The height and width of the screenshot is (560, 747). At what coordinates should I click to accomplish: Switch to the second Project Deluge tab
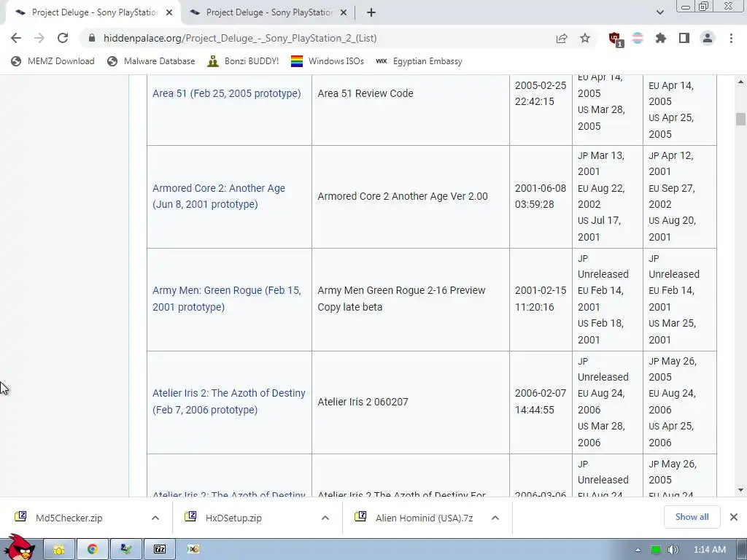pos(268,12)
